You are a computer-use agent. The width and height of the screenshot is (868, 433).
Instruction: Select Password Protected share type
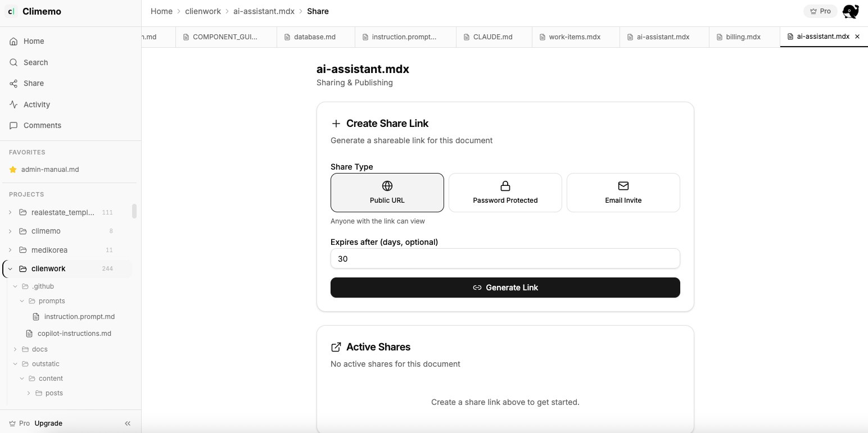pyautogui.click(x=505, y=193)
